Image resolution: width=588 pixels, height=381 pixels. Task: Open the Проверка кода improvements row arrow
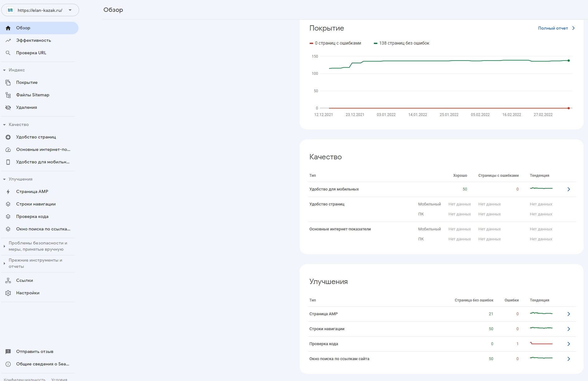[568, 344]
